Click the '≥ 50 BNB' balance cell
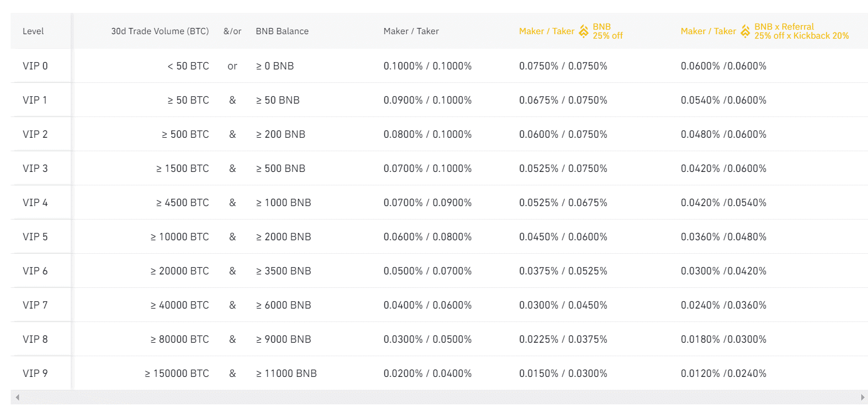868x415 pixels. 278,100
